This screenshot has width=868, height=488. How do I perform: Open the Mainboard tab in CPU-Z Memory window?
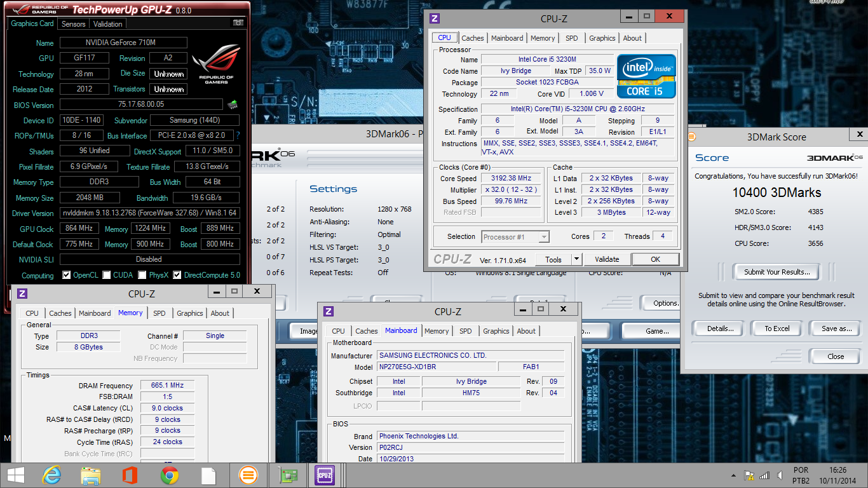[x=95, y=313]
